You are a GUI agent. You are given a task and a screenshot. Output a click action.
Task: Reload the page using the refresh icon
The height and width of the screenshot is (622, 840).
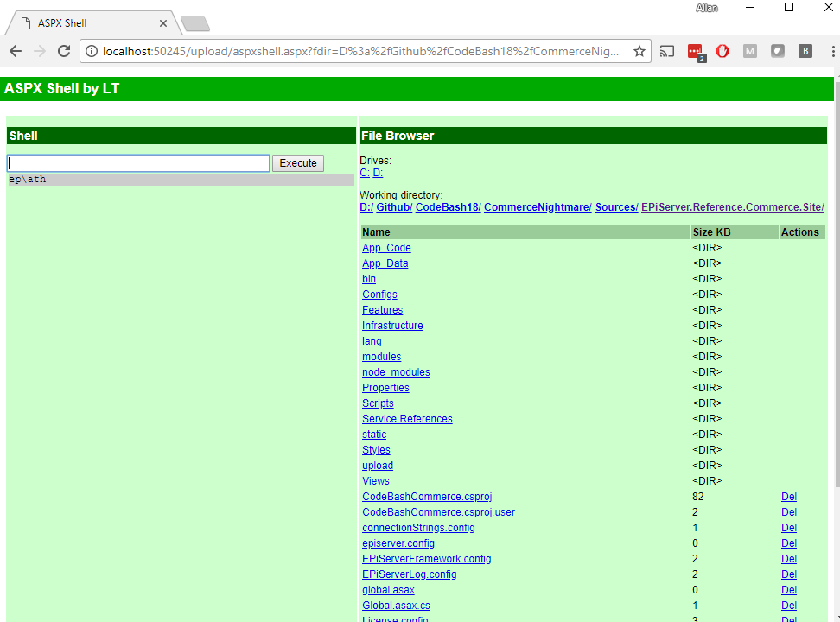click(64, 51)
